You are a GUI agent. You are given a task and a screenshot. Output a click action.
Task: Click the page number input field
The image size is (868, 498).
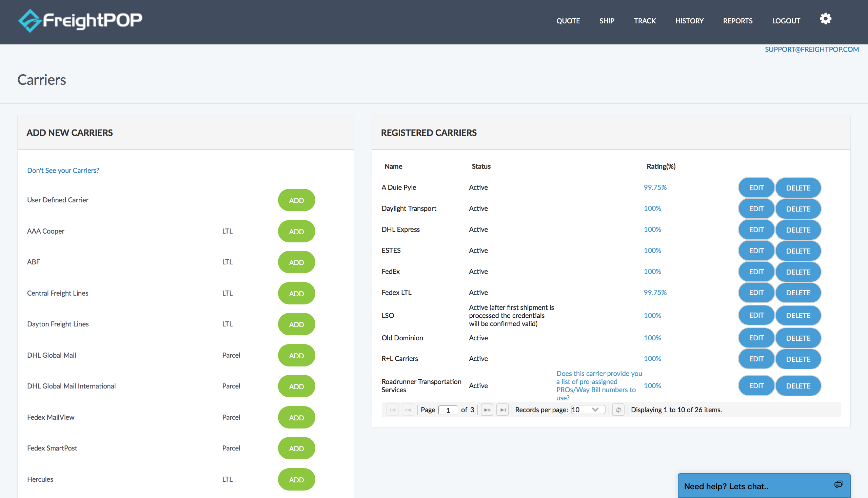(448, 410)
